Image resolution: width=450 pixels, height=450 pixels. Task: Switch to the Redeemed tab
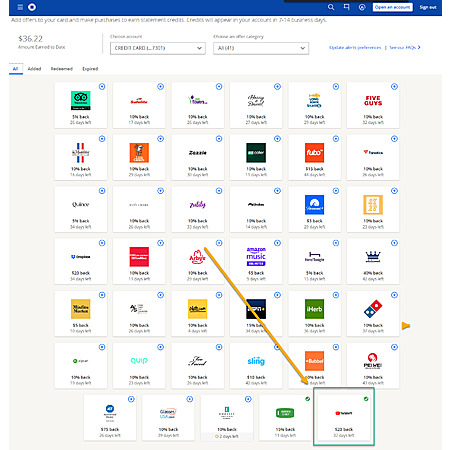point(62,69)
